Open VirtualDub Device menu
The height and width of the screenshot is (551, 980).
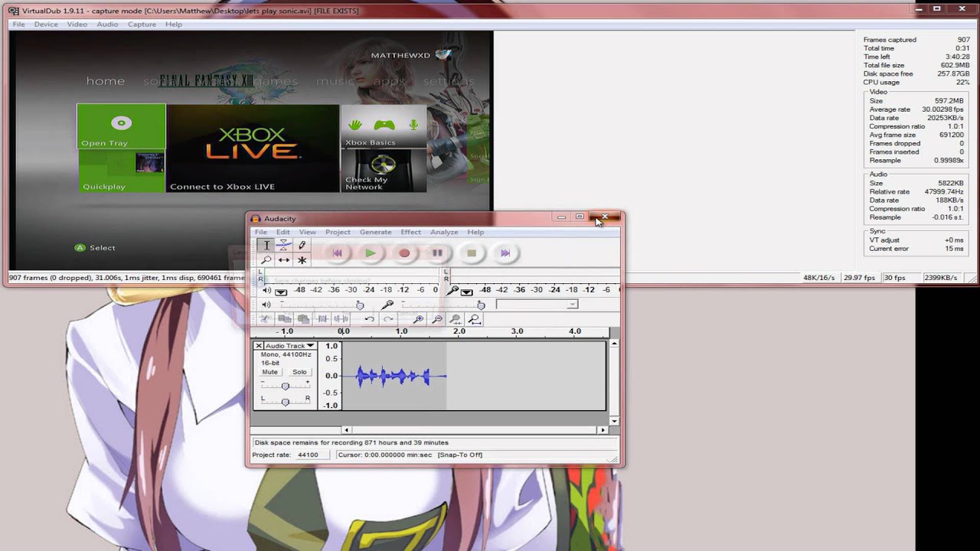tap(46, 24)
